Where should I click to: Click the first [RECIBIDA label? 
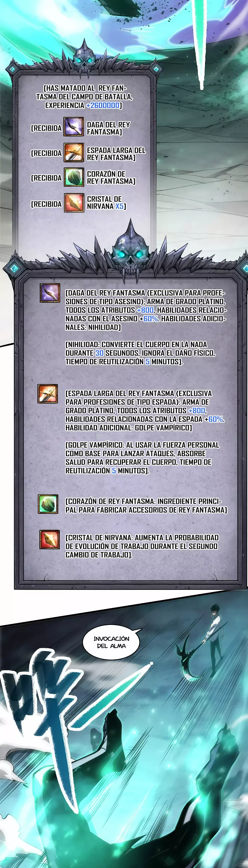[x=46, y=128]
